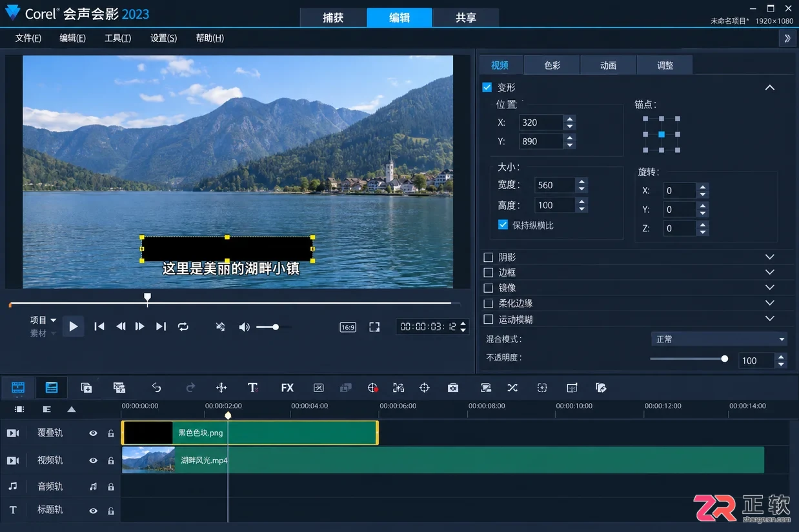Click the shuffle arrows icon in timeline toolbar
Image resolution: width=799 pixels, height=532 pixels.
512,388
